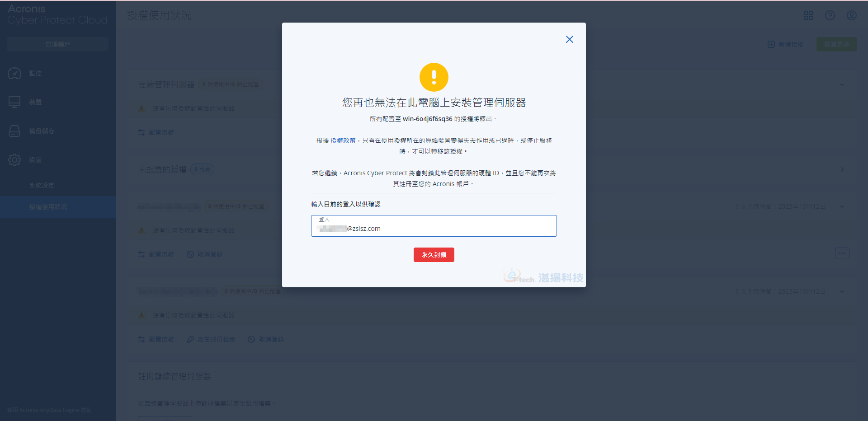
Task: Click the bold win-6o4j6f6sq36 hostname text
Action: (x=428, y=119)
